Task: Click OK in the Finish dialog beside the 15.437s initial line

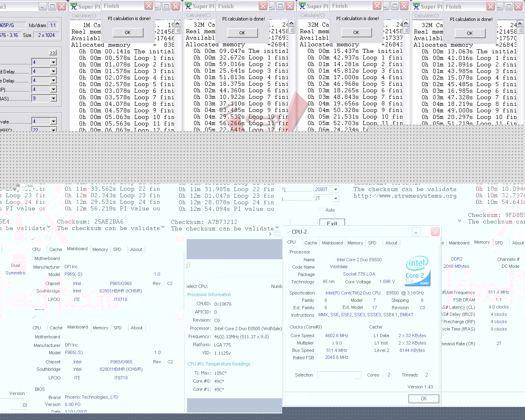Action: point(356,32)
